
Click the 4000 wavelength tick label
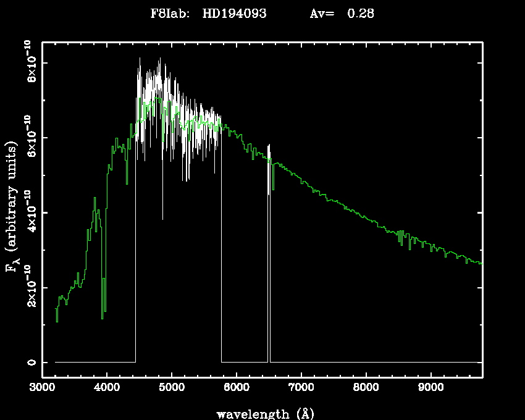click(x=107, y=388)
